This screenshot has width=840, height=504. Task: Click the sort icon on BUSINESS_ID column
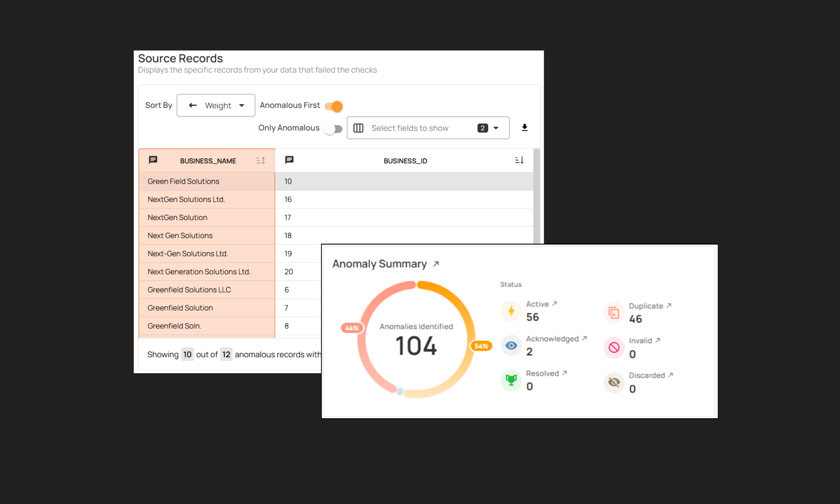pos(519,160)
